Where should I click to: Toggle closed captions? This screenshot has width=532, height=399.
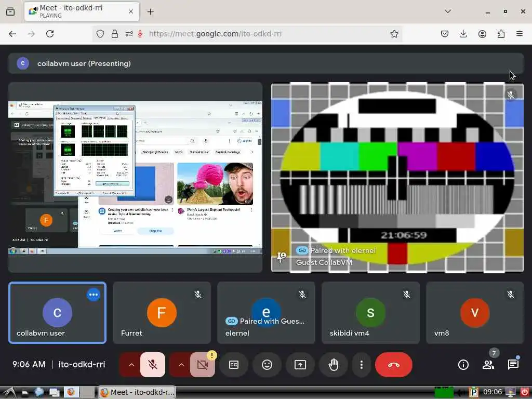234,365
